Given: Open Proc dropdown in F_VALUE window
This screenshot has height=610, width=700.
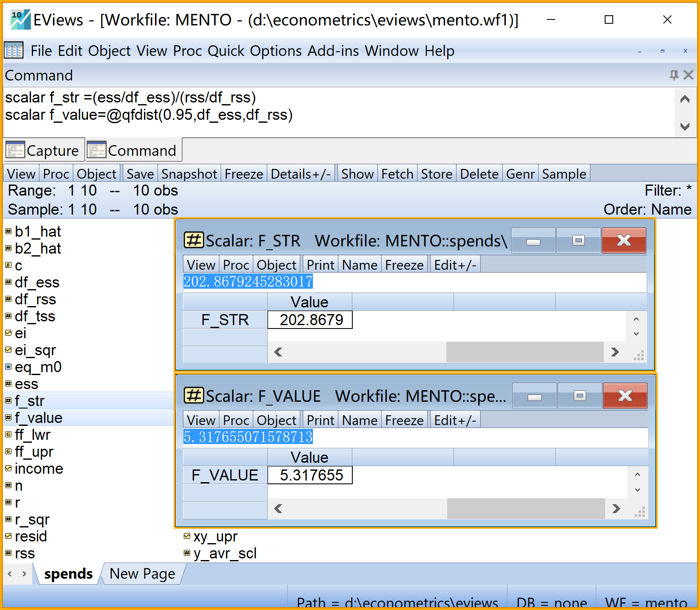Looking at the screenshot, I should (236, 420).
